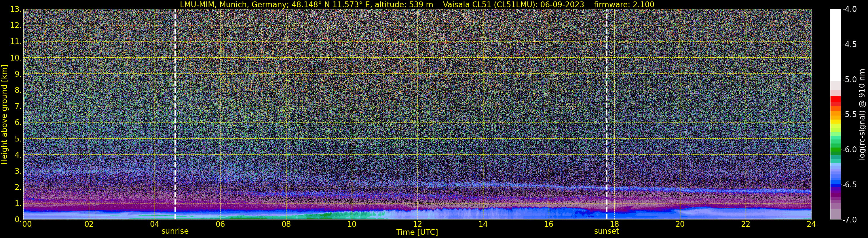
Task: Click the time axis tick label '08'
Action: tap(286, 224)
